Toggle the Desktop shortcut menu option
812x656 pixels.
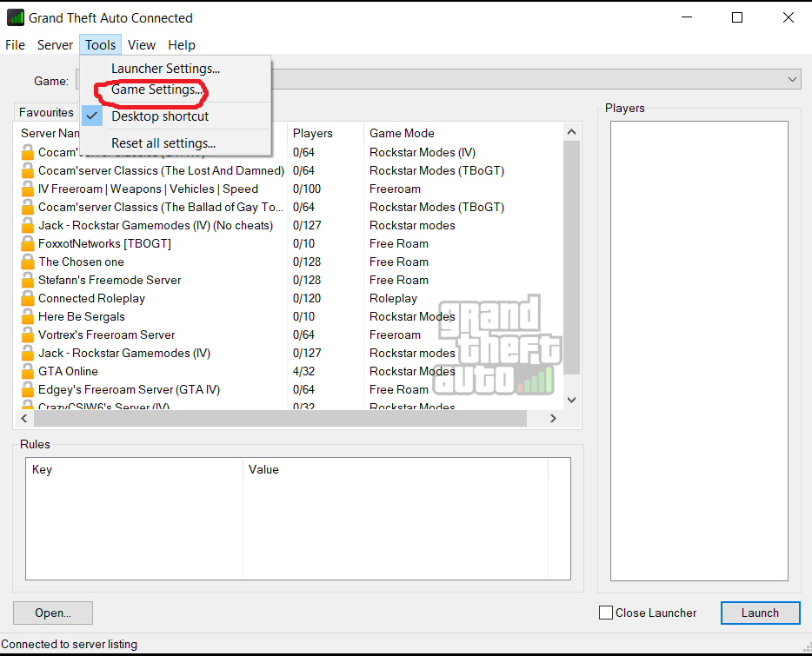click(x=176, y=116)
